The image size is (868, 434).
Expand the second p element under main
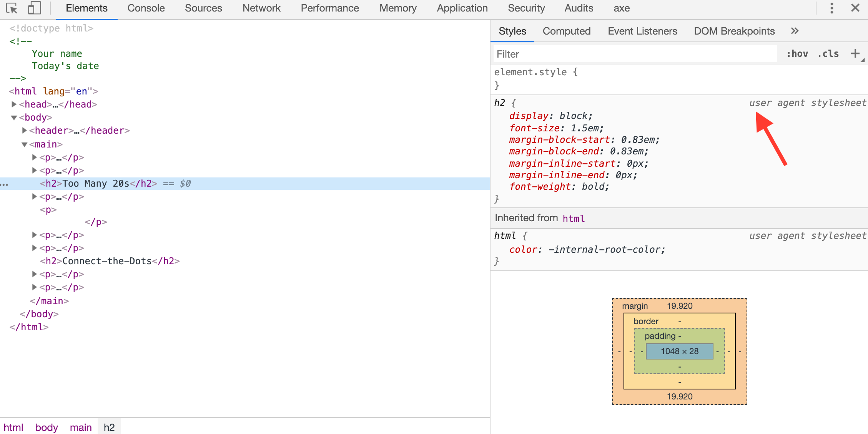coord(34,170)
